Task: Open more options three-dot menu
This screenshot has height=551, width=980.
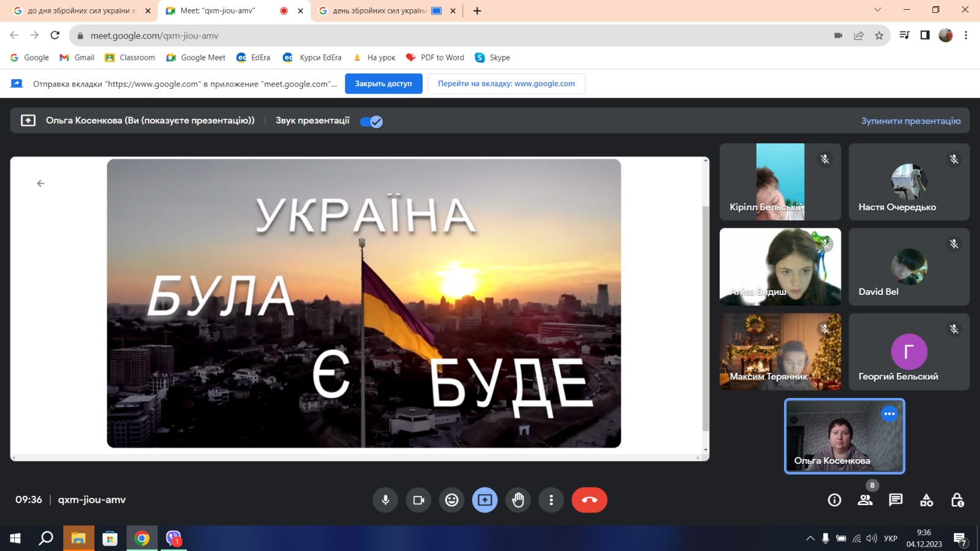Action: tap(551, 500)
